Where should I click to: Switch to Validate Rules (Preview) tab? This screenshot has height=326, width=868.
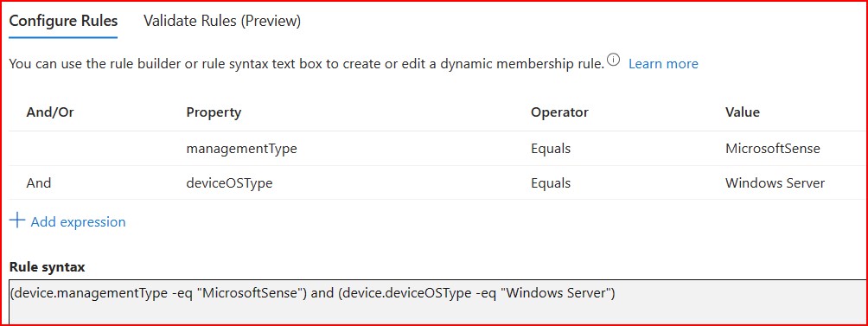222,21
